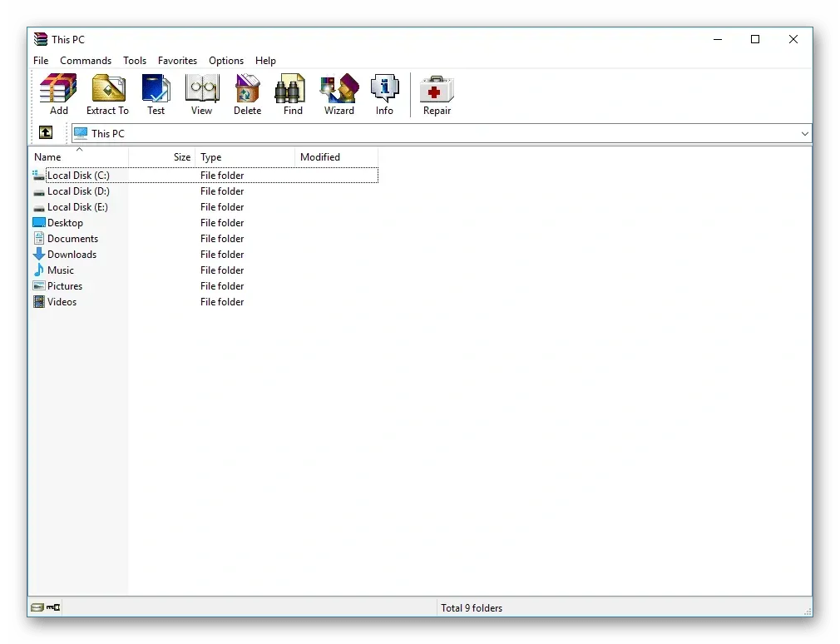
Task: Open the Favorites menu
Action: [x=177, y=61]
